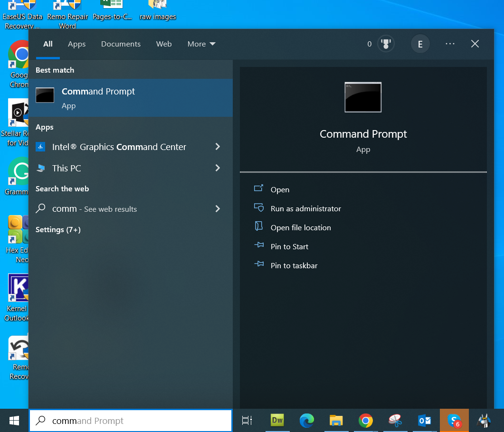Switch to the All search tab

[x=48, y=44]
